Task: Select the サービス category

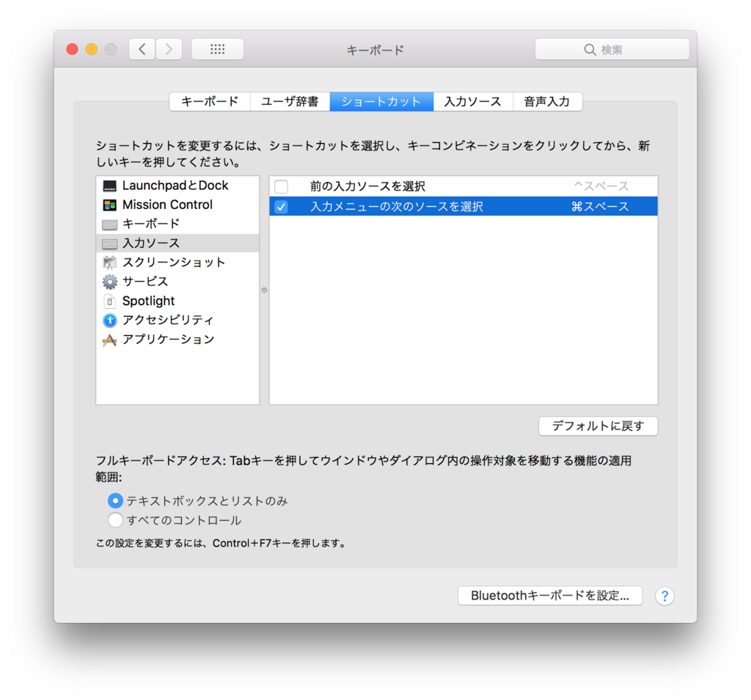Action: 144,281
